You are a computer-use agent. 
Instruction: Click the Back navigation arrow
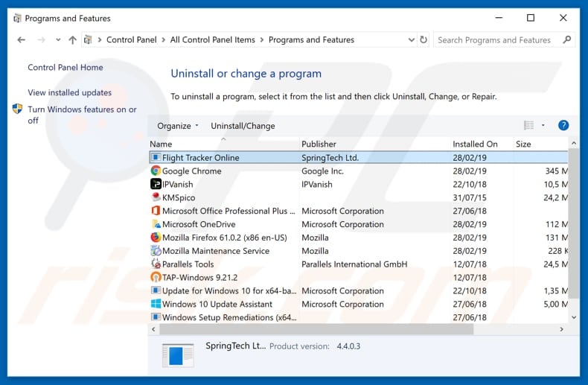tap(22, 39)
